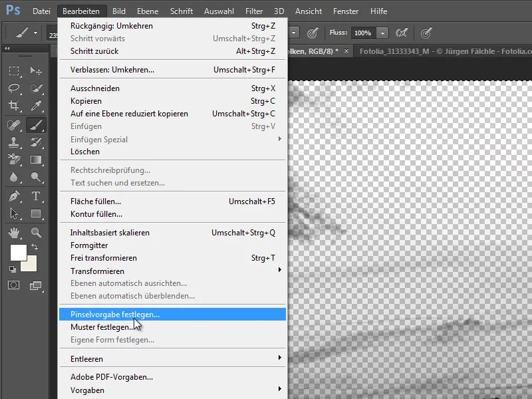Select the Quick Selection tool
This screenshot has width=532, height=399.
[36, 88]
